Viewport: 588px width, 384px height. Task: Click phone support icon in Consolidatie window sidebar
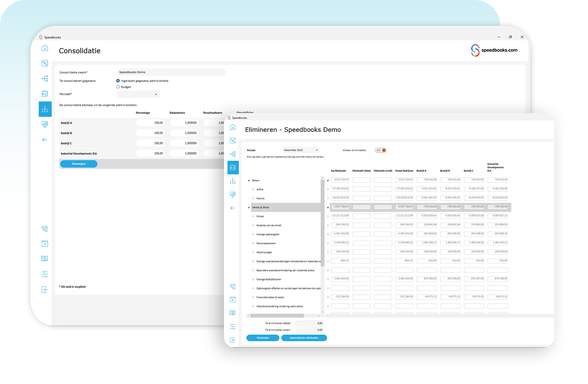(x=45, y=229)
